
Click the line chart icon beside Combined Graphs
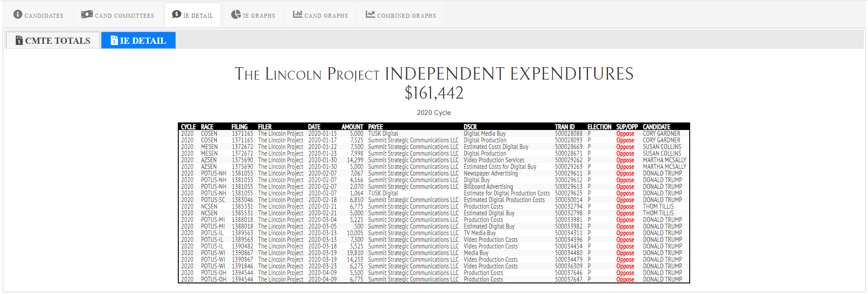click(x=370, y=14)
